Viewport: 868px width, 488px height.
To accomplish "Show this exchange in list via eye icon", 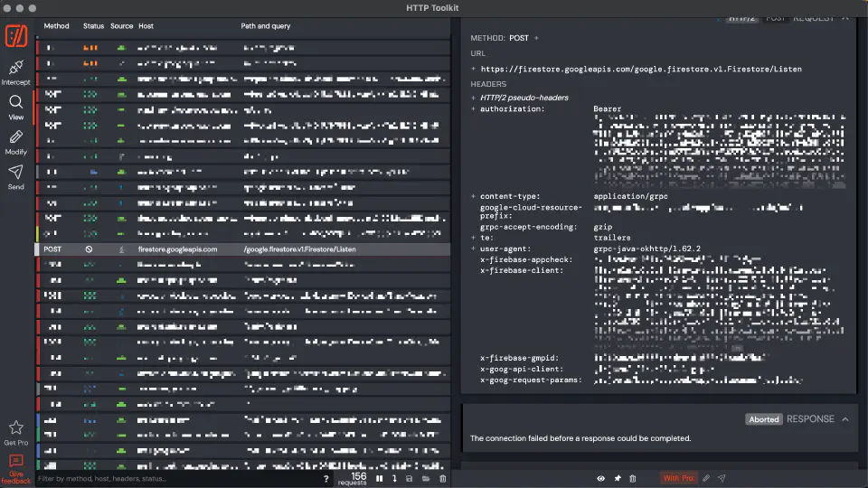I will tap(600, 478).
